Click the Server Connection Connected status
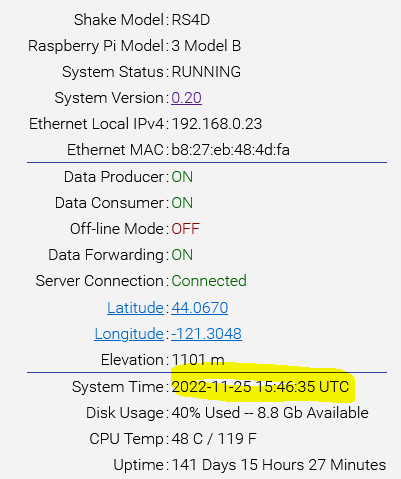 (209, 281)
